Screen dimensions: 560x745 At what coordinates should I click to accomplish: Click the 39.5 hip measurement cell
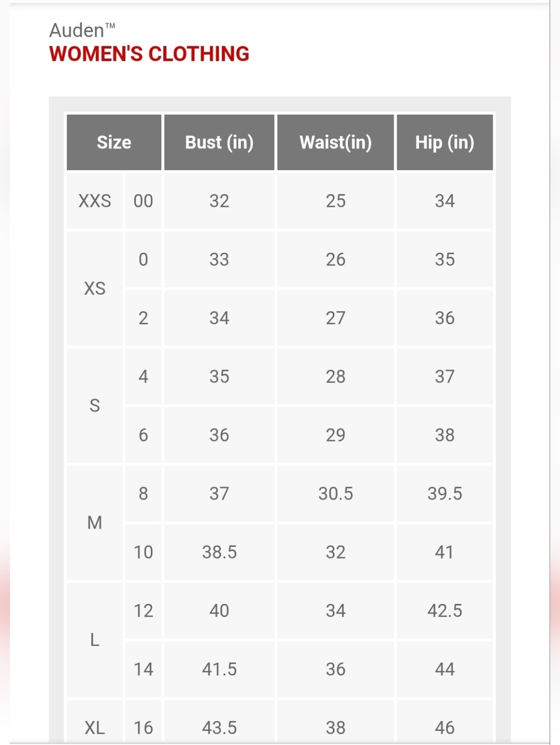[445, 493]
